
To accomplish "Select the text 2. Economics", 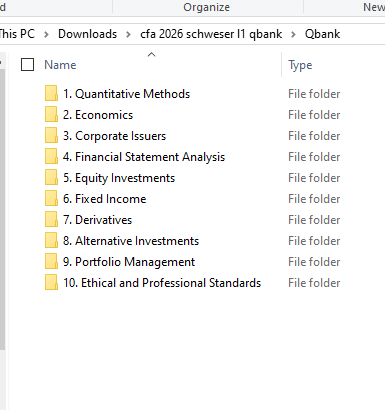I will [98, 115].
